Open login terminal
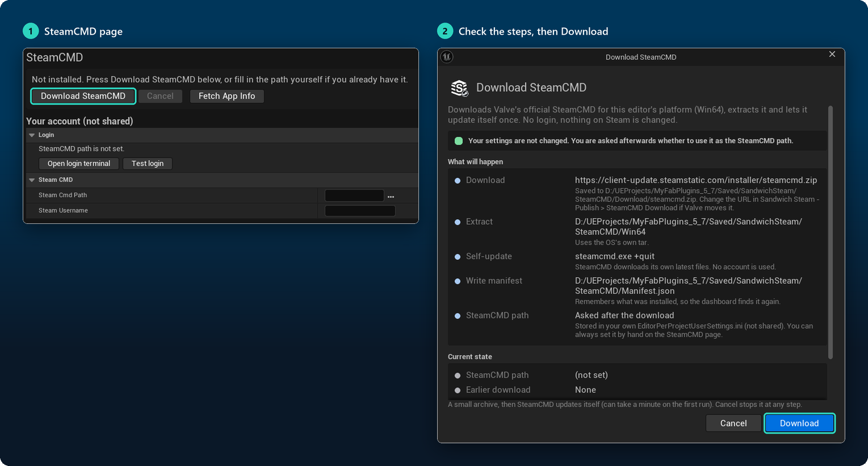Viewport: 868px width, 466px height. (79, 164)
